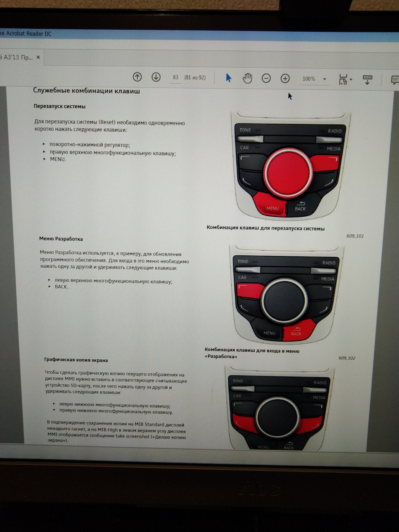Click the heading "Служебные комбинации клавиш"

click(x=86, y=91)
